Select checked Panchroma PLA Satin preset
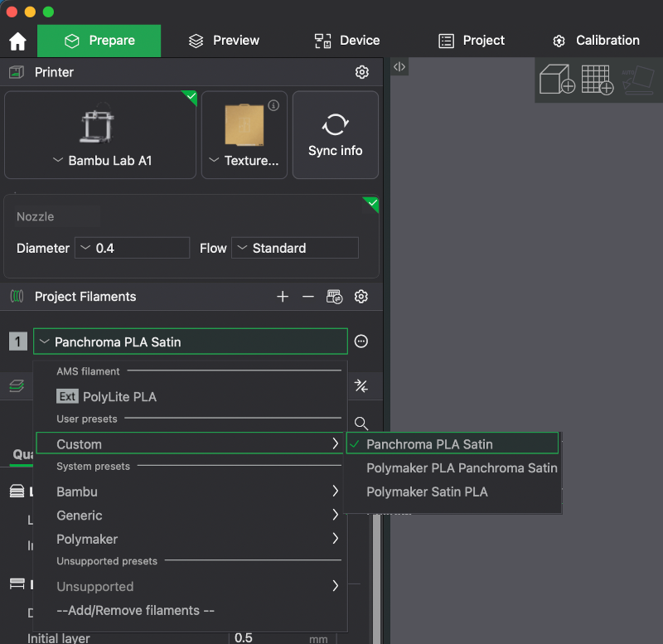663x644 pixels. point(452,443)
